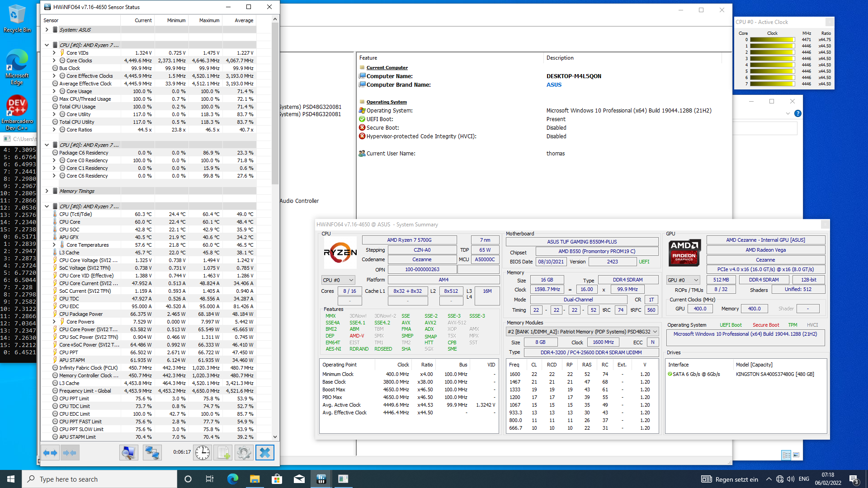The height and width of the screenshot is (488, 868).
Task: Expand the Memory Timings section
Action: click(x=47, y=191)
